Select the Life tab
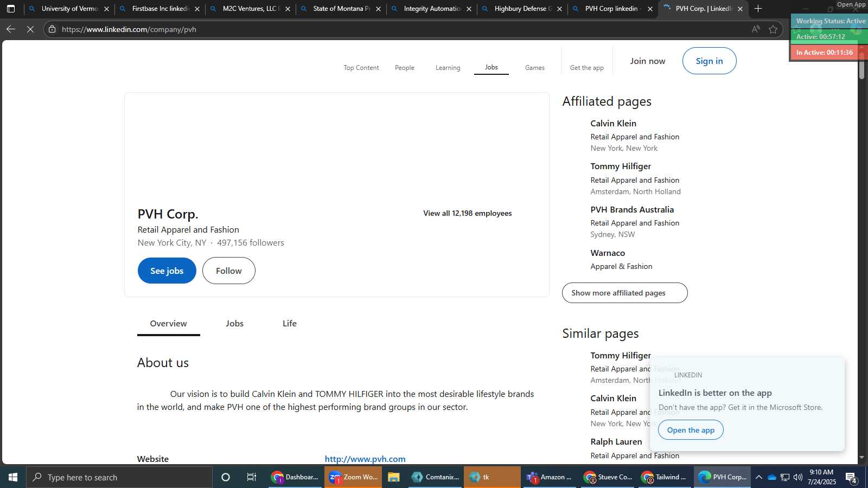The width and height of the screenshot is (868, 488). [290, 324]
